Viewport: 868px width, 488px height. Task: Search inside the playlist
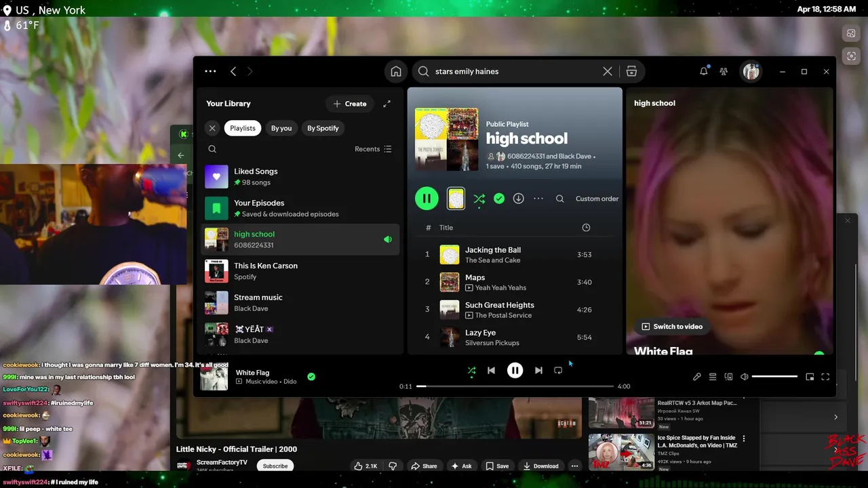click(x=559, y=199)
